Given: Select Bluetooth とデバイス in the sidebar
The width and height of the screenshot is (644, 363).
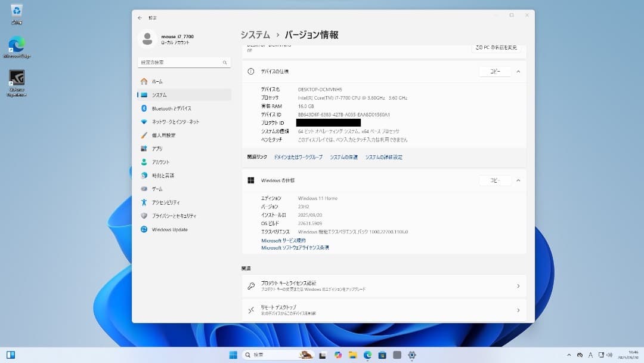Looking at the screenshot, I should point(172,107).
